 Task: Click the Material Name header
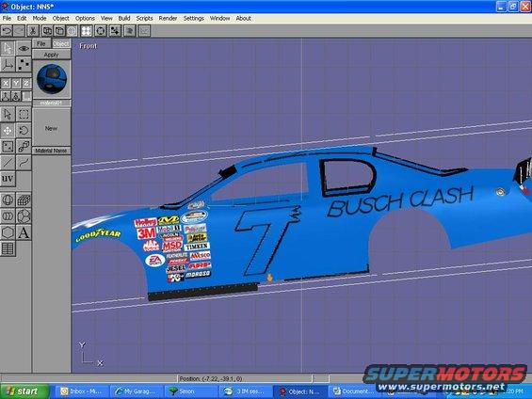click(51, 151)
